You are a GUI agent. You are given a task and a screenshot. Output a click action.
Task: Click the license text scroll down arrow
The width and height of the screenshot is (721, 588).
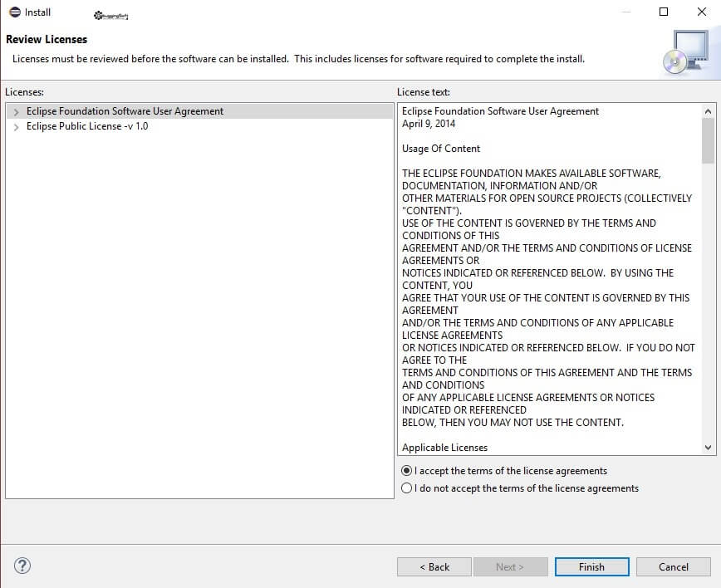click(708, 447)
